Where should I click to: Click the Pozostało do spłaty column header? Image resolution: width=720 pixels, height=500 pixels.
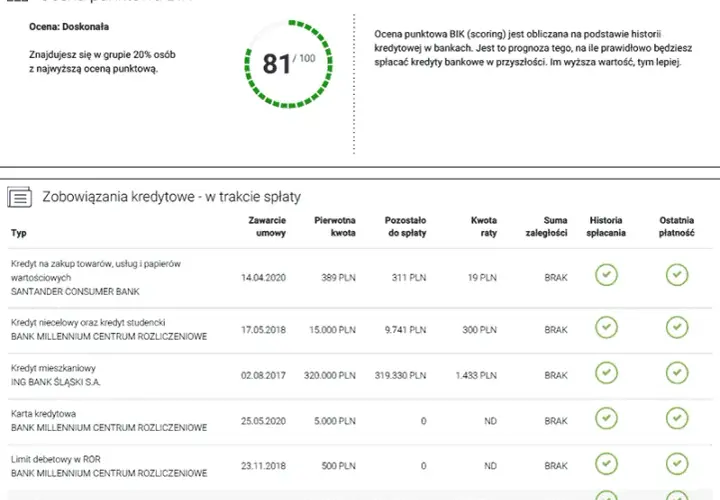coord(405,226)
